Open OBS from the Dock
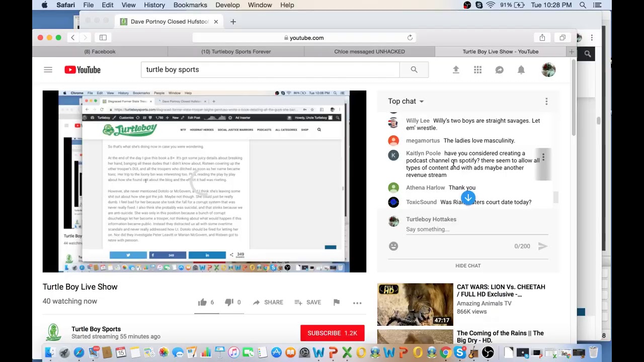Viewport: 644px width, 362px height. point(488,352)
